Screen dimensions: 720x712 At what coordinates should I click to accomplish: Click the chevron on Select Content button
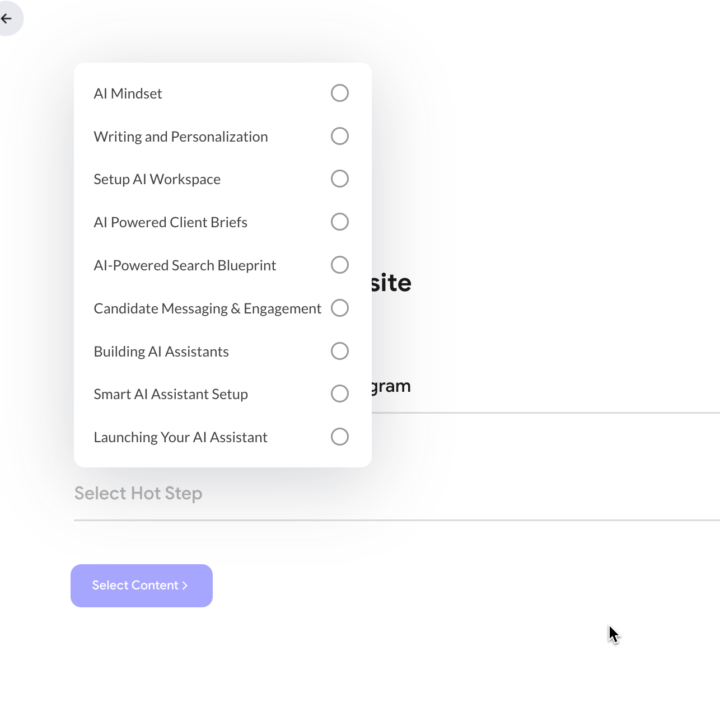[x=185, y=585]
